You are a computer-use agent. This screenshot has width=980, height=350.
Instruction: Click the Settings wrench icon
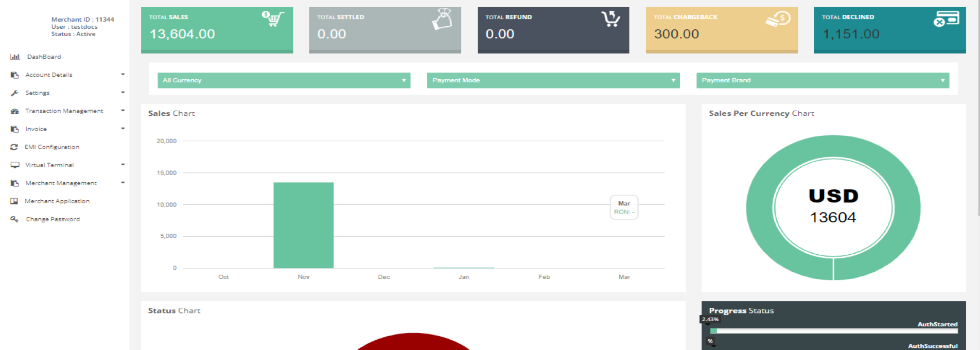pos(14,93)
